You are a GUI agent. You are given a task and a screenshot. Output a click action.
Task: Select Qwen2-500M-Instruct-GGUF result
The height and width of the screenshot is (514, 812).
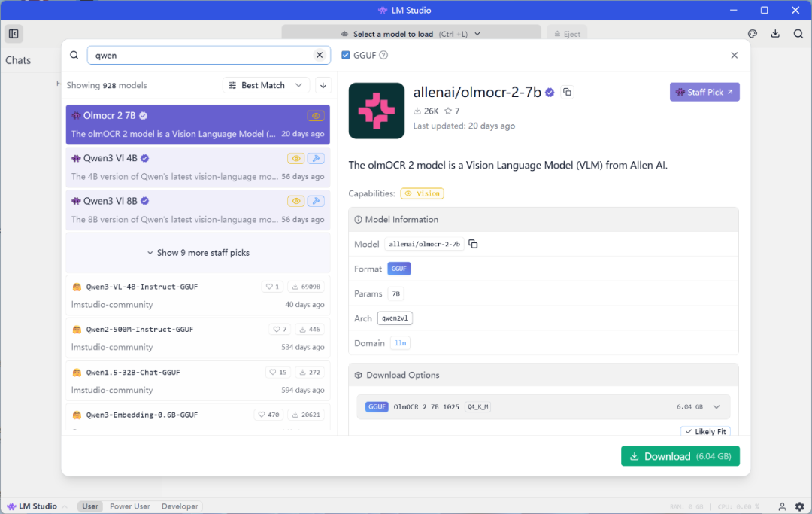click(198, 339)
